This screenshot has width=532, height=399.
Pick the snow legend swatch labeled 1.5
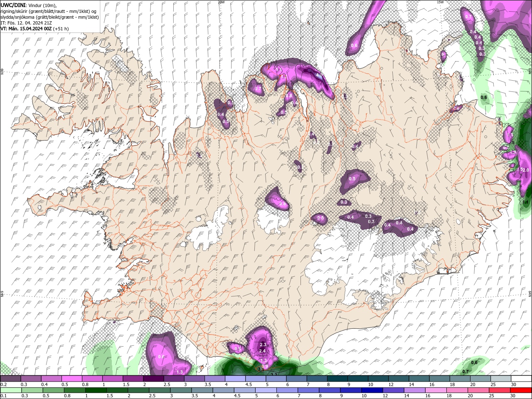coord(133,379)
